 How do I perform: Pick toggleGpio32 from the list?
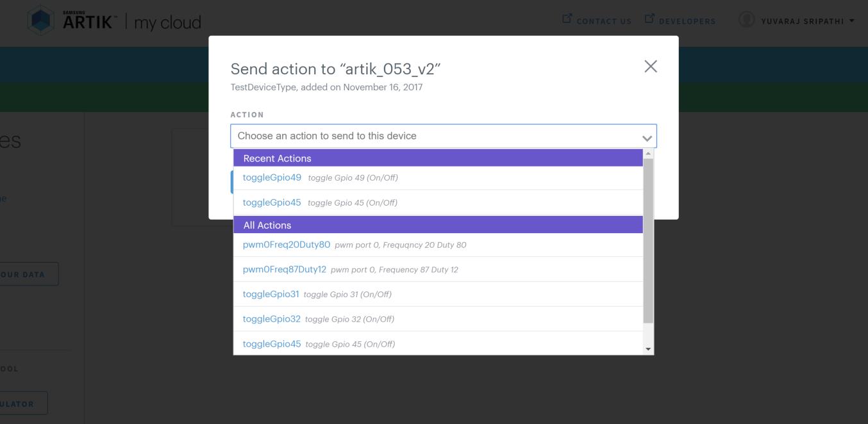(x=438, y=319)
